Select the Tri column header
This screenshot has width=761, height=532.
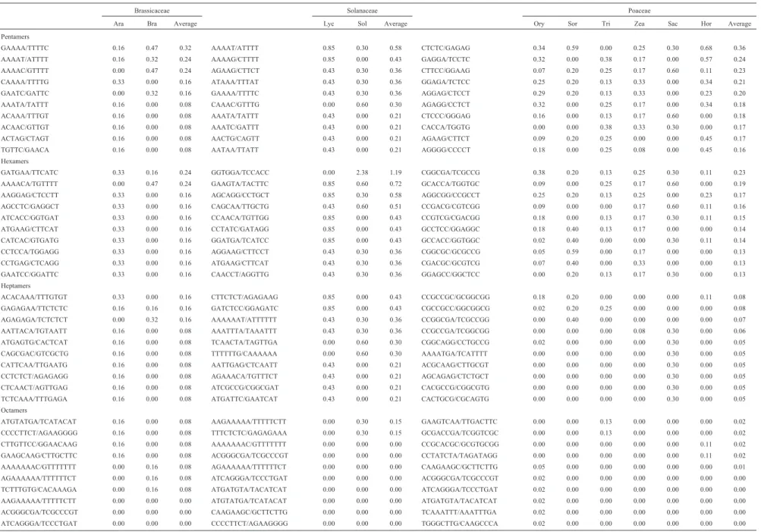605,24
